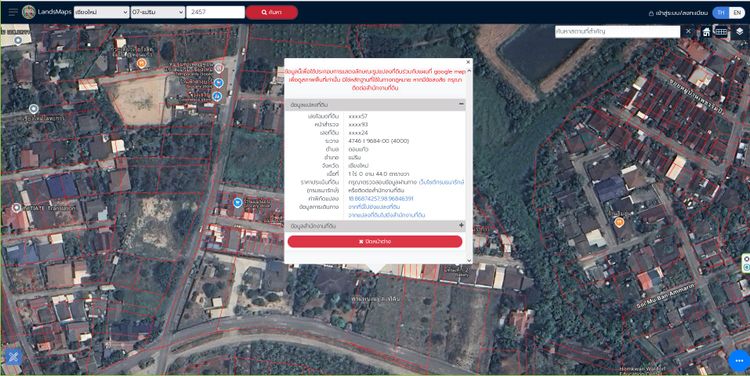Open the map layers stack icon
The height and width of the screenshot is (376, 750).
pyautogui.click(x=739, y=32)
